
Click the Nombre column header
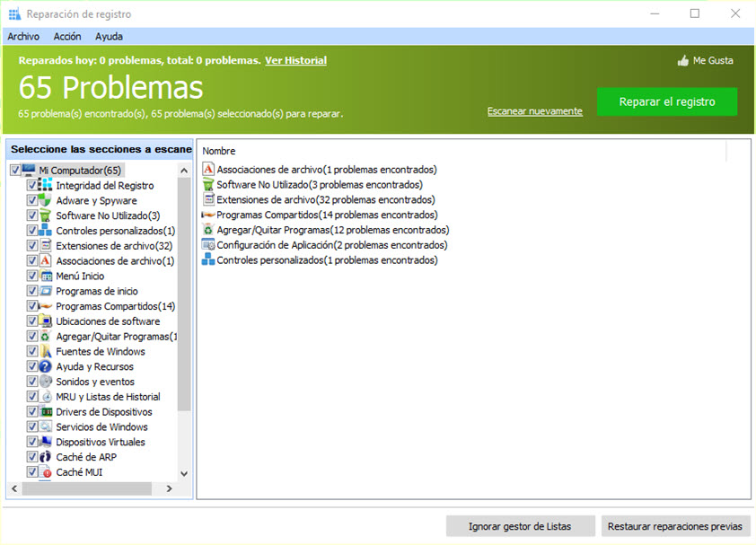(x=219, y=151)
